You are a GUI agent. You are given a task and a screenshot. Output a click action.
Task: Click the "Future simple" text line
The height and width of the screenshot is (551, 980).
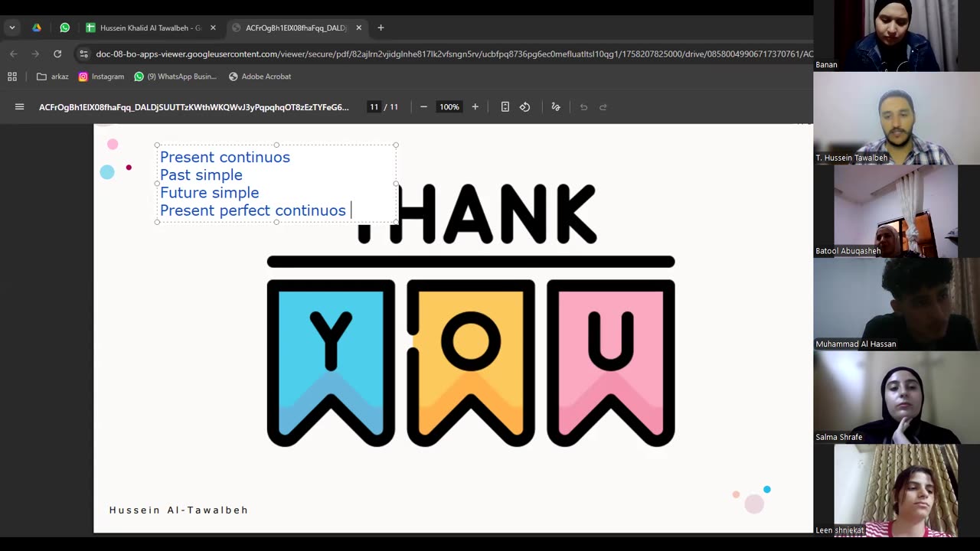pos(210,193)
